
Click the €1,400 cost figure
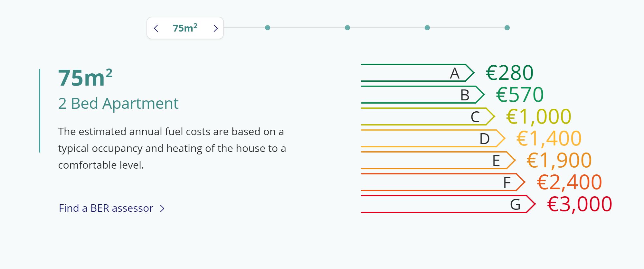(549, 138)
